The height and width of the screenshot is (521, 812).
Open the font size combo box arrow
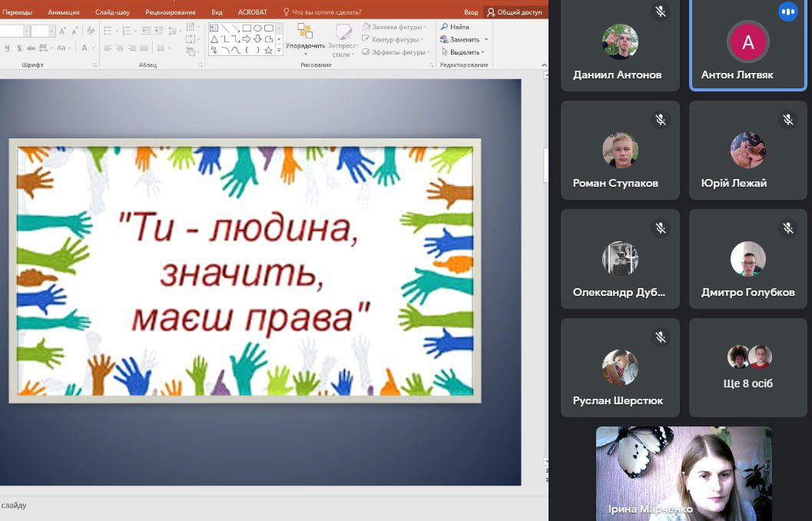click(51, 31)
